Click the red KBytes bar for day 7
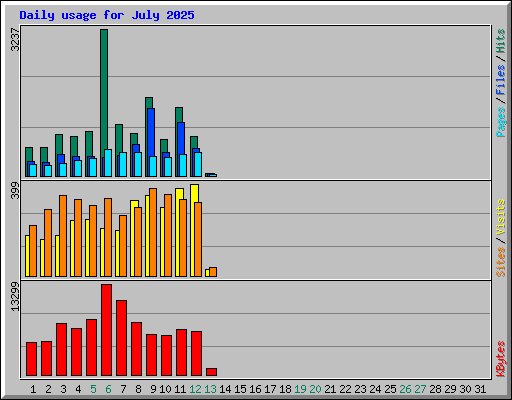Viewport: 512px width, 400px height. (x=121, y=338)
